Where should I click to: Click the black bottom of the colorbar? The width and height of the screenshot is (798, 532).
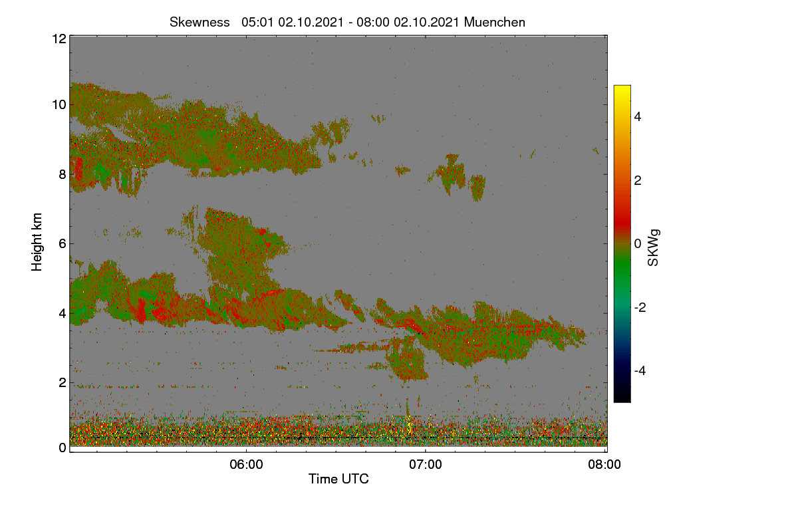point(622,398)
